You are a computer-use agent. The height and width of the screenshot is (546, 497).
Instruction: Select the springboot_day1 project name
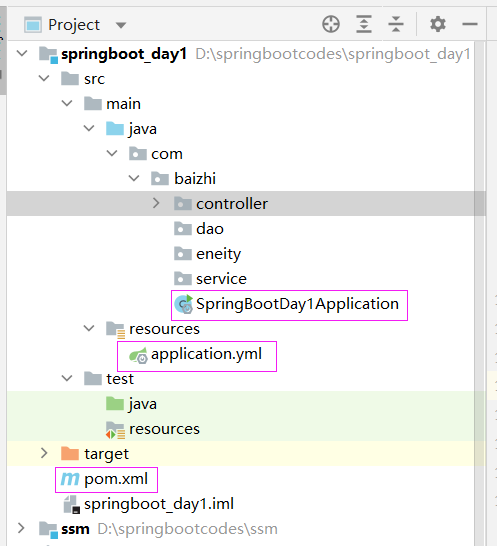tap(124, 54)
